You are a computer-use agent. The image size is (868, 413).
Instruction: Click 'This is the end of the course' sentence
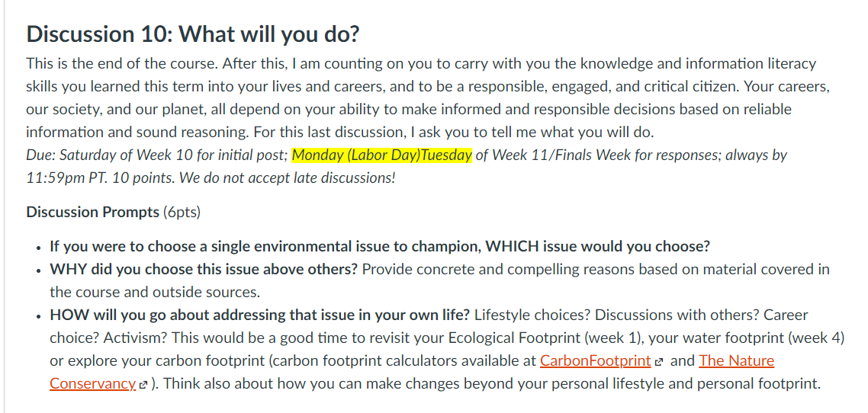pyautogui.click(x=122, y=63)
